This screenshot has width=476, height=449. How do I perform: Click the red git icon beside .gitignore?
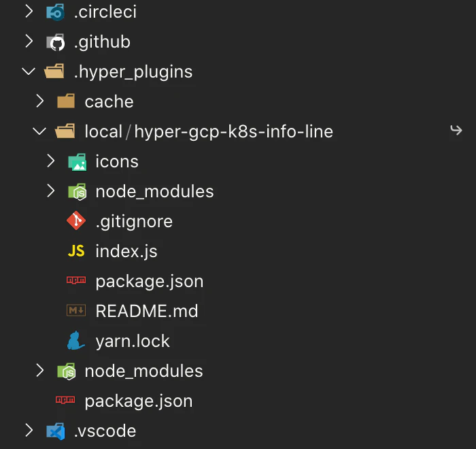pos(76,221)
